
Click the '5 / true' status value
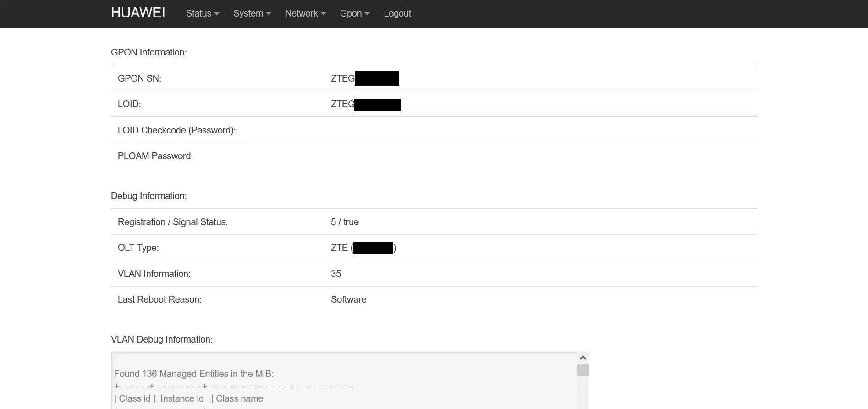pos(345,222)
